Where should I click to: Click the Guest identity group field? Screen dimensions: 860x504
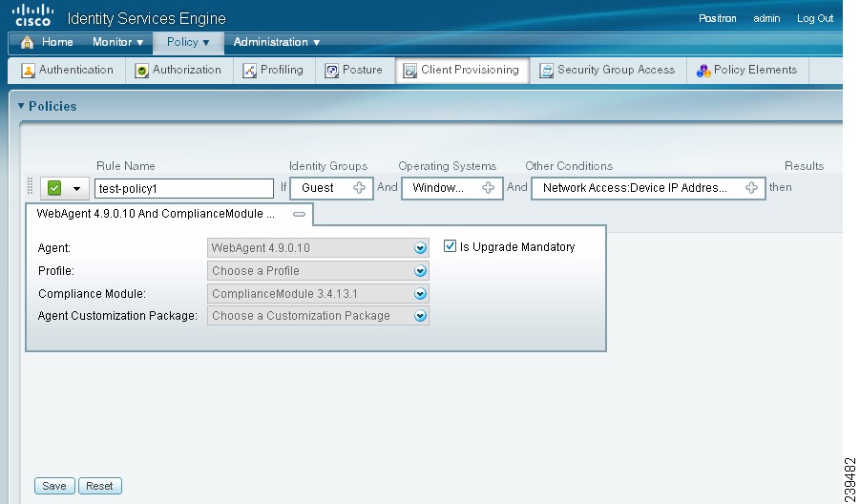[331, 188]
